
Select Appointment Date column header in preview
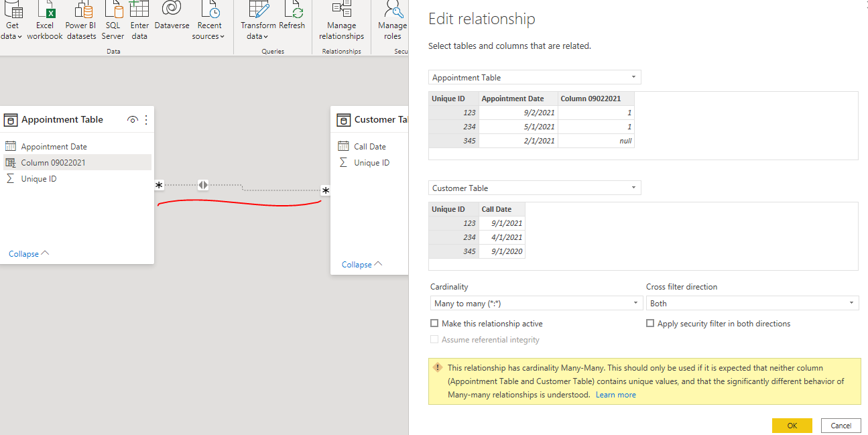519,99
